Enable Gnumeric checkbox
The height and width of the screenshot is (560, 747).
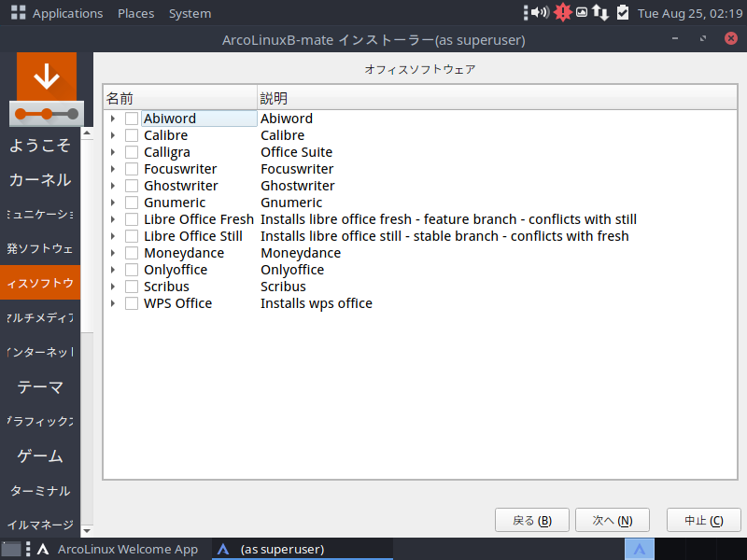[x=132, y=203]
